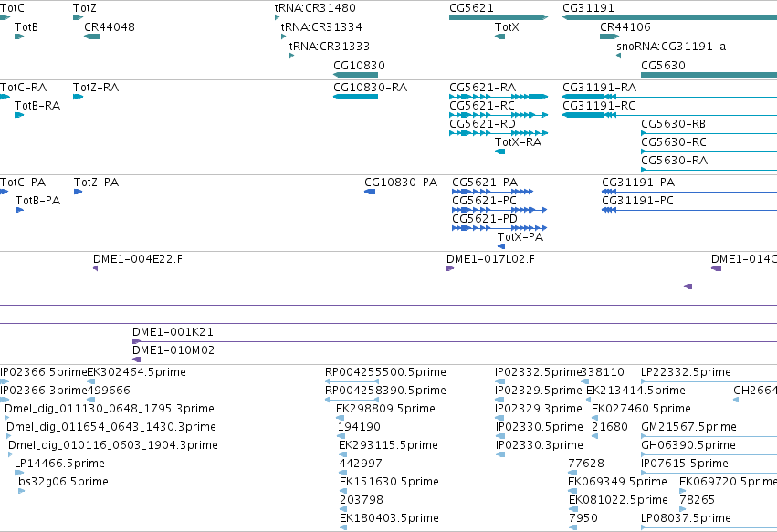Viewport: 777px width, 532px height.
Task: Click EST GM21567.5prime
Action: point(688,427)
